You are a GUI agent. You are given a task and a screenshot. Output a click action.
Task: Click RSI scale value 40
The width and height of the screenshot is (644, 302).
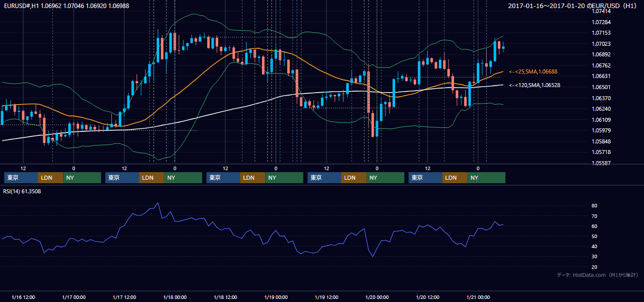[x=595, y=246]
